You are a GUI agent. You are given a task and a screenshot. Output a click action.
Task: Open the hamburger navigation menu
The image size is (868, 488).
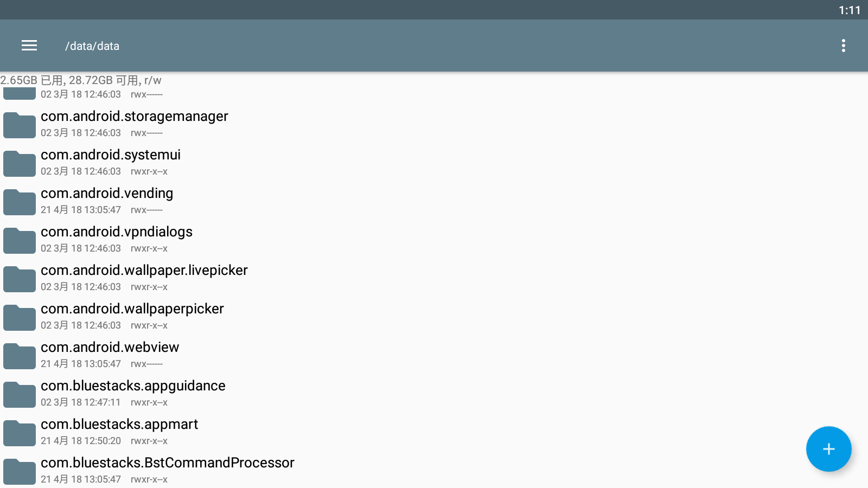tap(29, 46)
